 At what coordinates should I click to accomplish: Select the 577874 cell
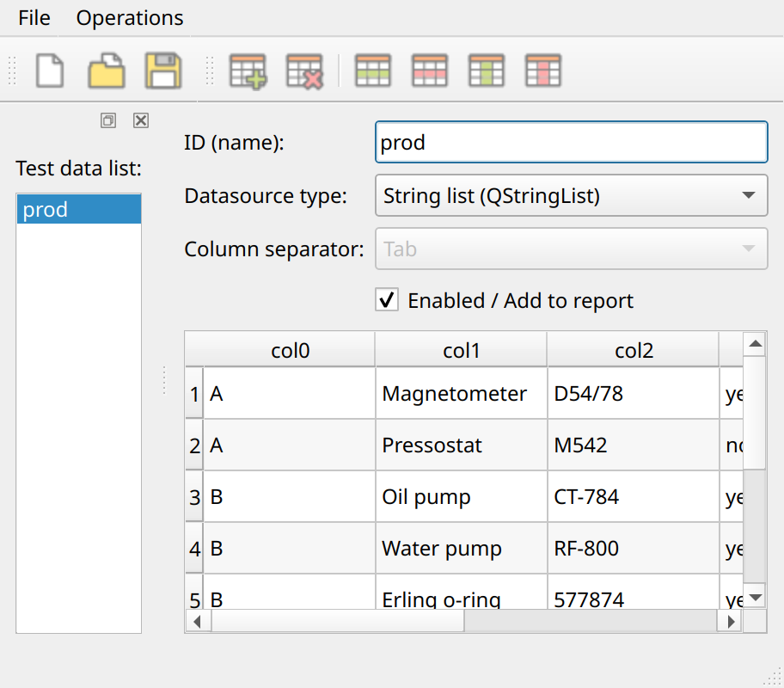coord(633,592)
